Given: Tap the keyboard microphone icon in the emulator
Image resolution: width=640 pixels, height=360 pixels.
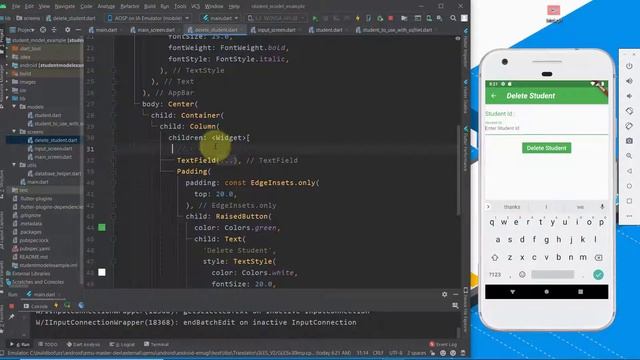Looking at the screenshot, I should [x=602, y=207].
